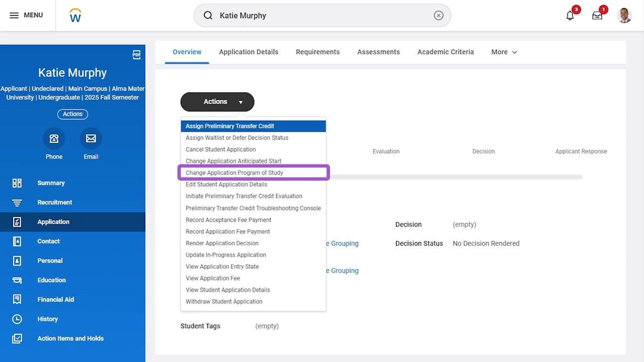Screen dimensions: 644x362
Task: Choose Assign Preliminary Transfer Credit
Action: tap(254, 126)
